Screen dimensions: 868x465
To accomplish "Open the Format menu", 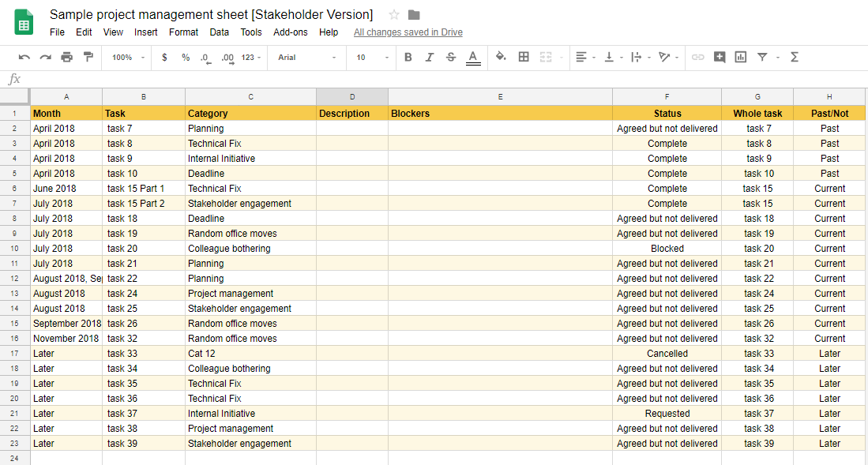I will click(x=183, y=32).
